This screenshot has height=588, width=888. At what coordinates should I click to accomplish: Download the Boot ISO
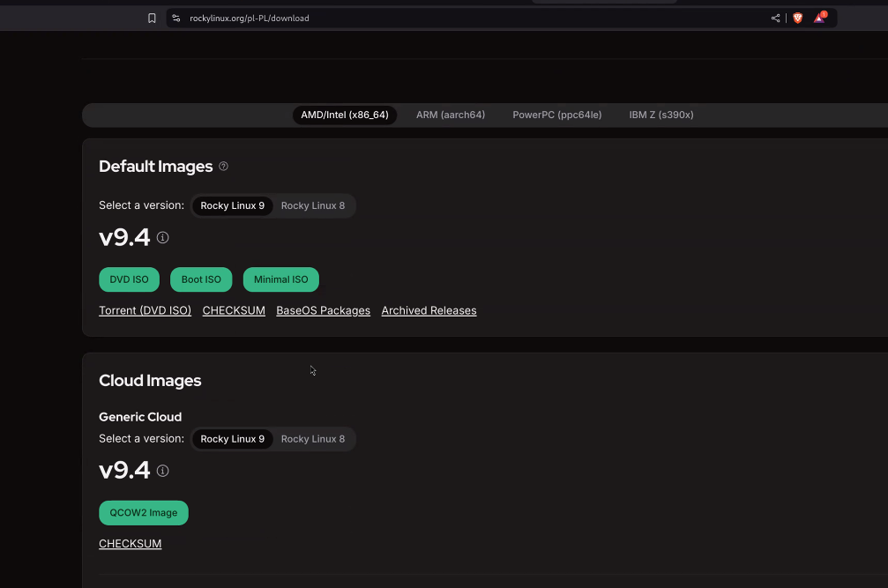point(201,279)
